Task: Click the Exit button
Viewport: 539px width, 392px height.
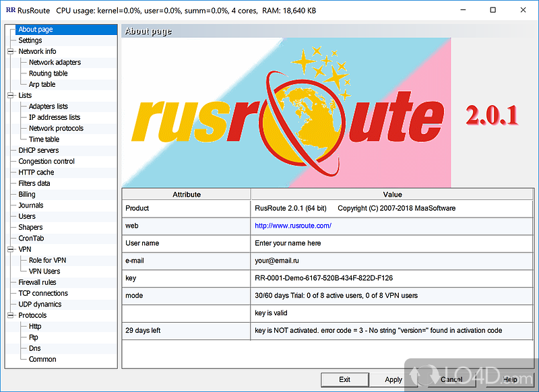Action: tap(344, 379)
